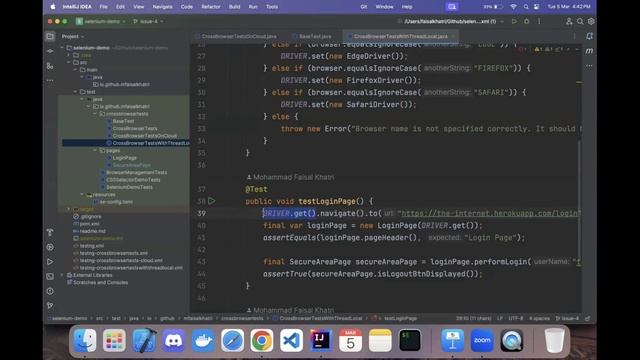Run testLoginPage via gutter run icon

[211, 201]
